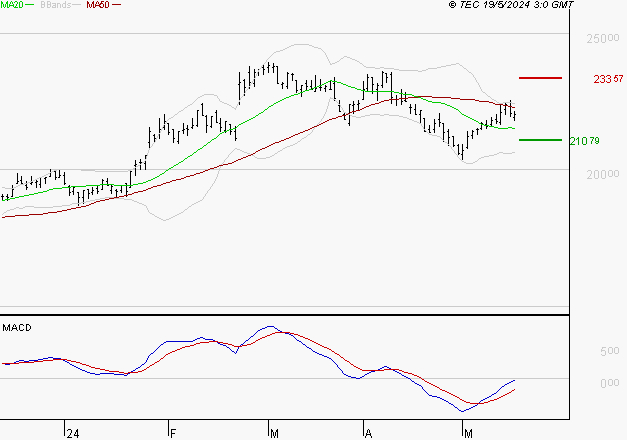Click the A month marker on time axis
Viewport: 627px width, 440px height.
368,434
